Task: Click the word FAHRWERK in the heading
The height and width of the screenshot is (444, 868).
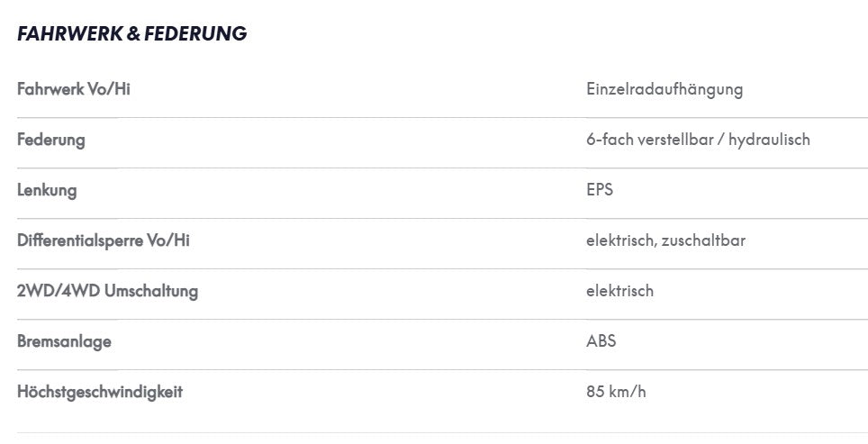Action: point(69,33)
